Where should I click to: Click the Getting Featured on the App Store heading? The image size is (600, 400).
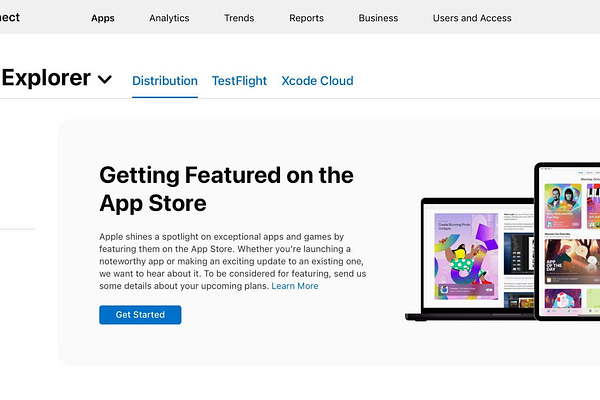tap(226, 189)
